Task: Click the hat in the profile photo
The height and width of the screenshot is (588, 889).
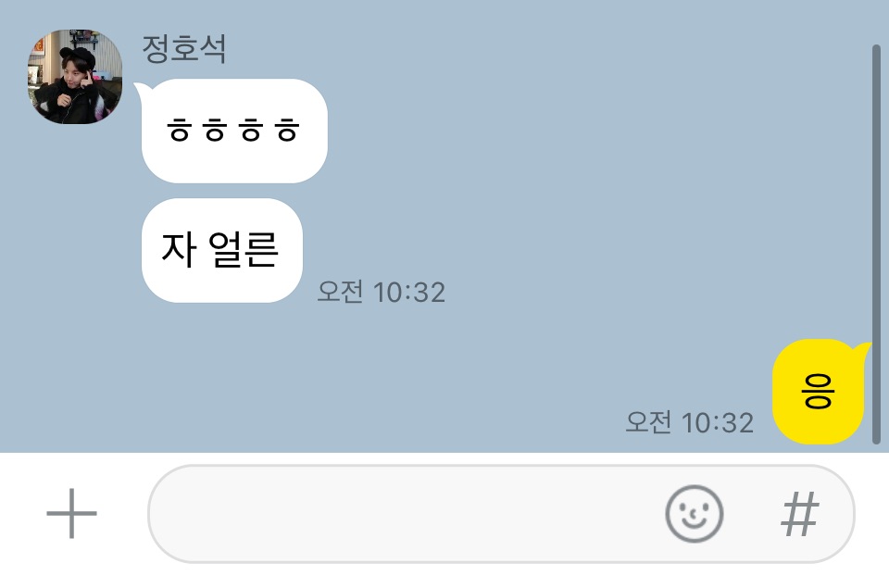Action: click(x=78, y=56)
